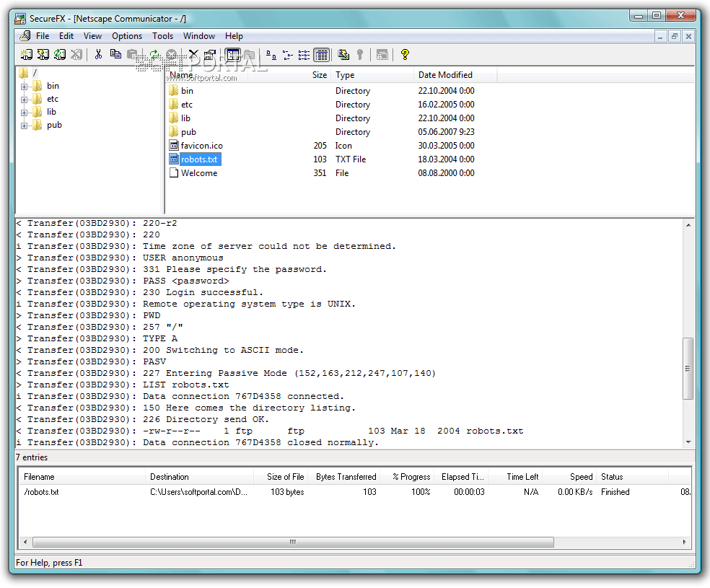
Task: Expand the etc tree node
Action: pyautogui.click(x=24, y=100)
